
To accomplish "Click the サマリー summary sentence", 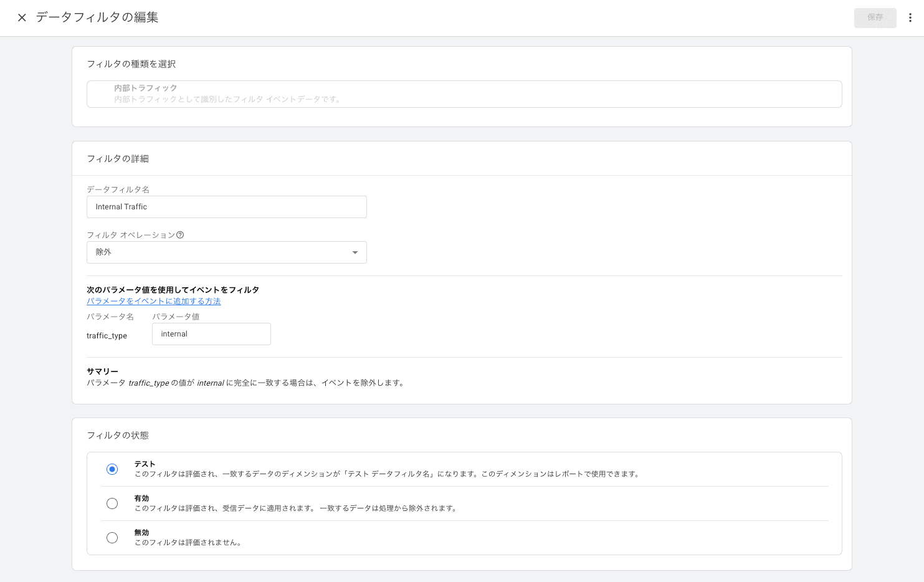I will pyautogui.click(x=246, y=383).
